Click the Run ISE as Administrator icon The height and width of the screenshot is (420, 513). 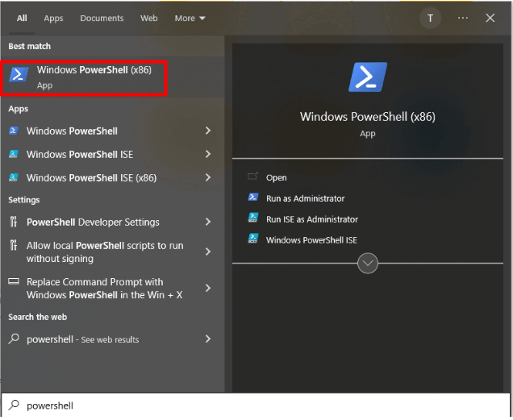point(253,218)
